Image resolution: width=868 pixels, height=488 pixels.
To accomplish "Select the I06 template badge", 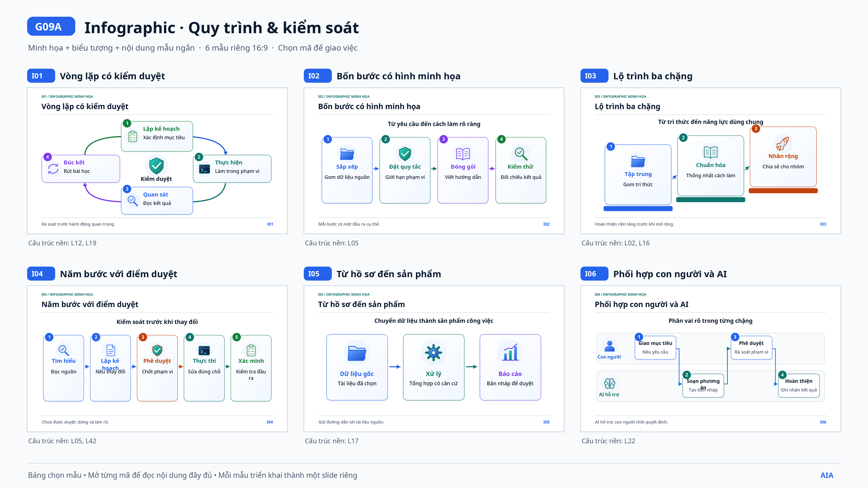I will click(594, 274).
